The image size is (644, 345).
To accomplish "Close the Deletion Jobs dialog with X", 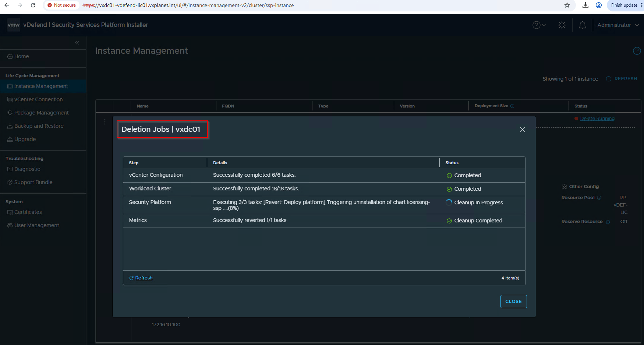I will [523, 130].
